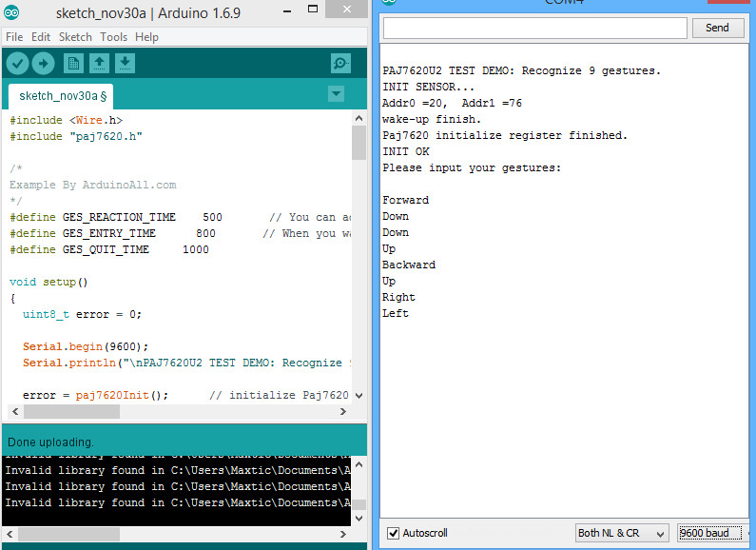Open Serial Monitor via magnifier icon

click(340, 63)
